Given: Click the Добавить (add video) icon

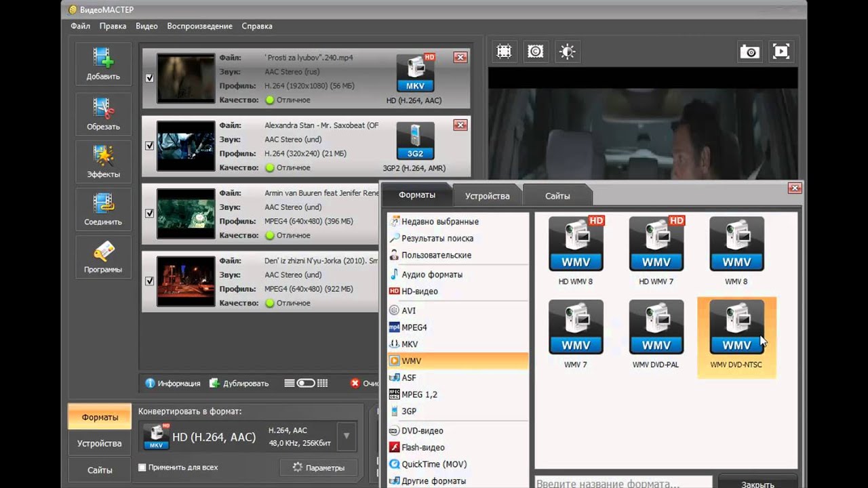Looking at the screenshot, I should tap(103, 63).
